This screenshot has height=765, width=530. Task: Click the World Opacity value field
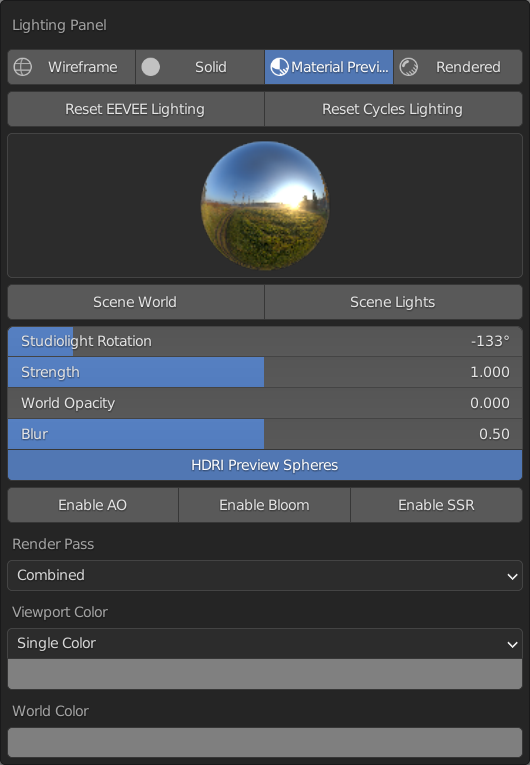coord(265,403)
